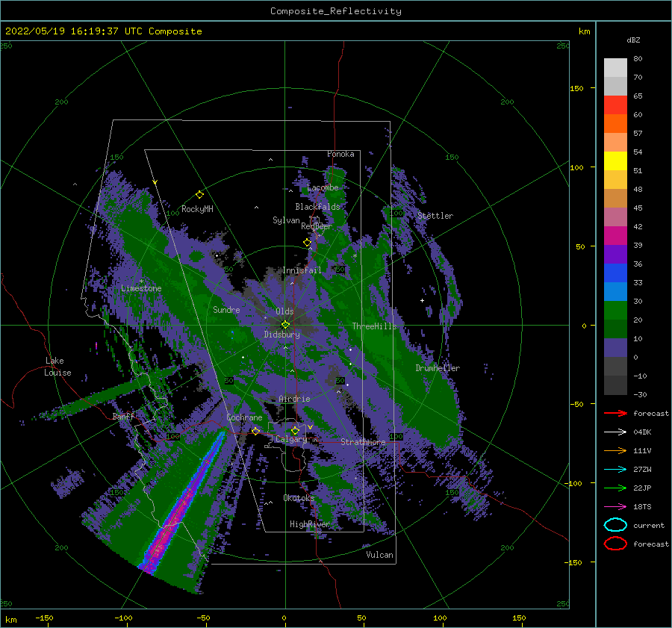Click the 'Innisfail' town label
Image resolution: width=672 pixels, height=628 pixels.
pyautogui.click(x=302, y=270)
